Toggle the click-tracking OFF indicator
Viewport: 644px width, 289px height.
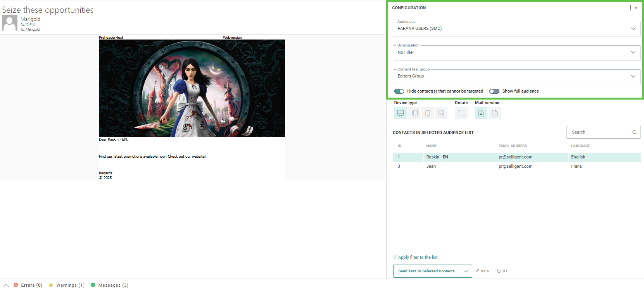click(x=502, y=271)
